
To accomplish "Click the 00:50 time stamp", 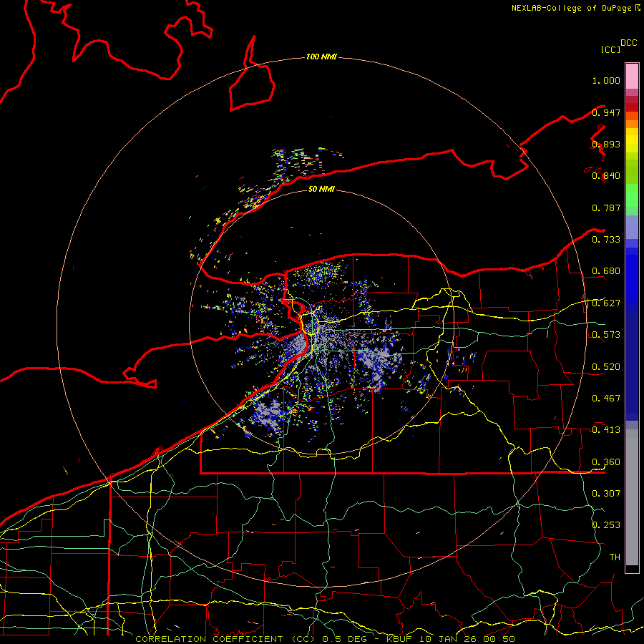I will [x=499, y=639].
